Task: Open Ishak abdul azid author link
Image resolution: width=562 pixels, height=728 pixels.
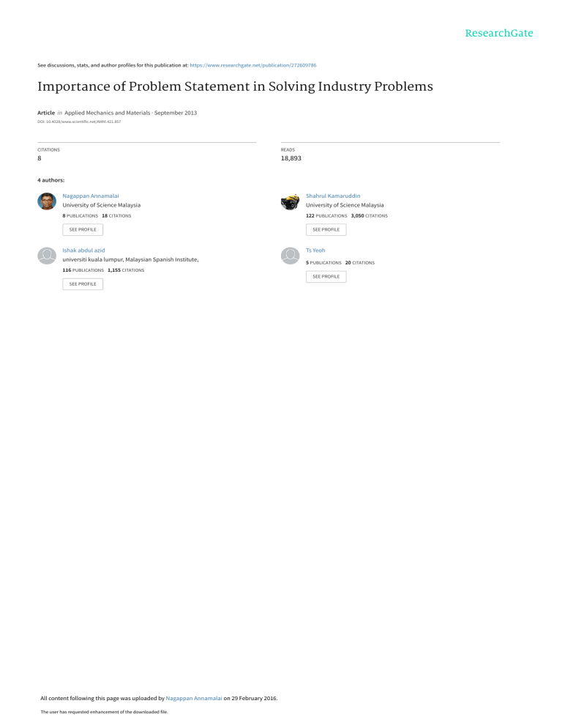Action: click(84, 250)
